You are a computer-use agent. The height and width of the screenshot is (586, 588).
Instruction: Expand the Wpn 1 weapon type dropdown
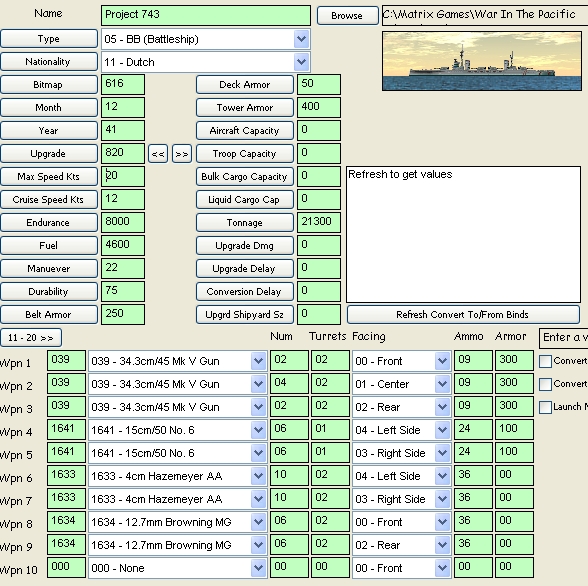[258, 361]
